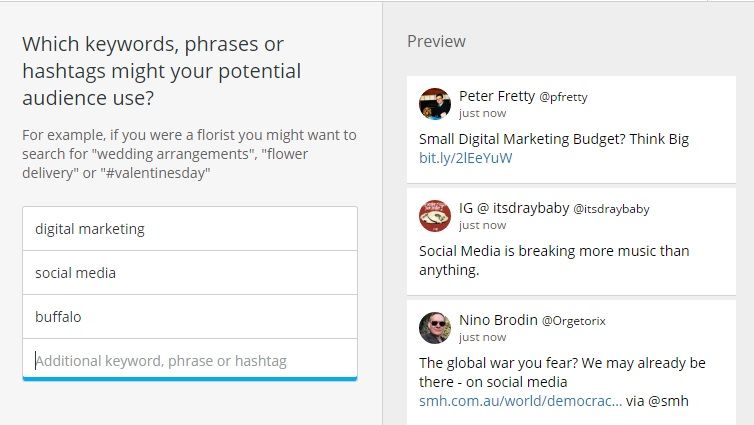Select the 'digital marketing' keyword field

[190, 229]
